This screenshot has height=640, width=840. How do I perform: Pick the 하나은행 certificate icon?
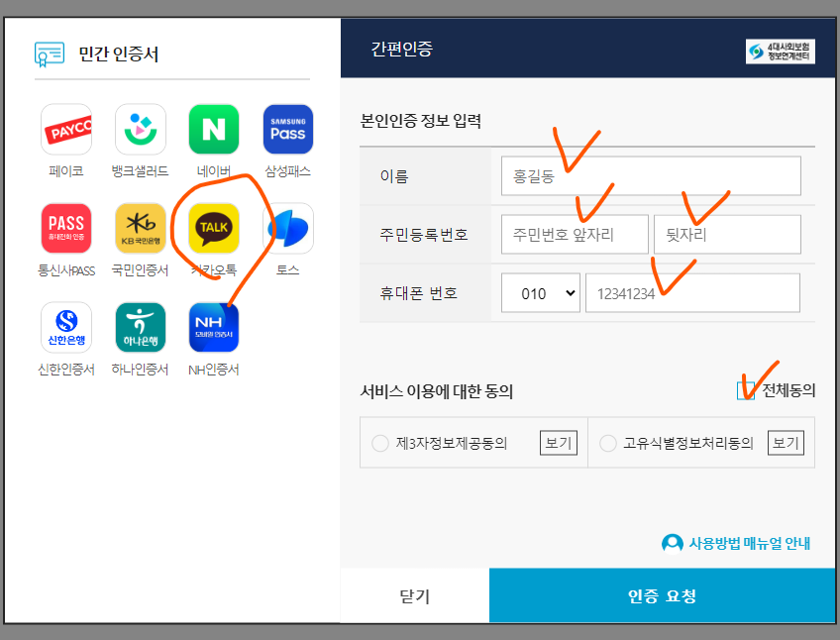point(141,328)
